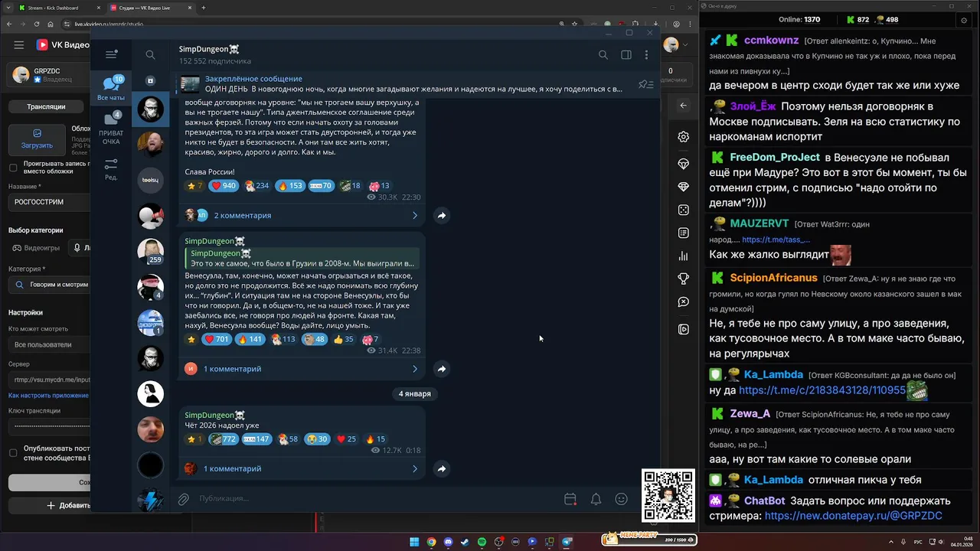Click the Говорим и смотрим category search field
Screen dimensions: 980x551
point(50,285)
